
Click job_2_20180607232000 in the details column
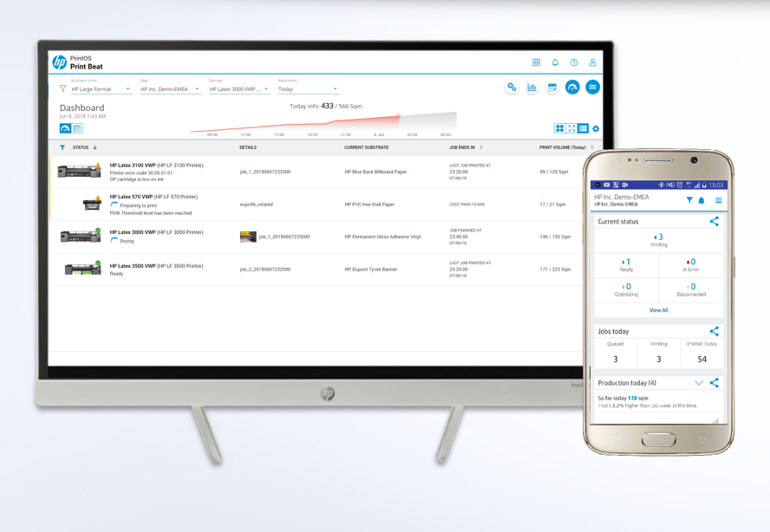point(265,269)
